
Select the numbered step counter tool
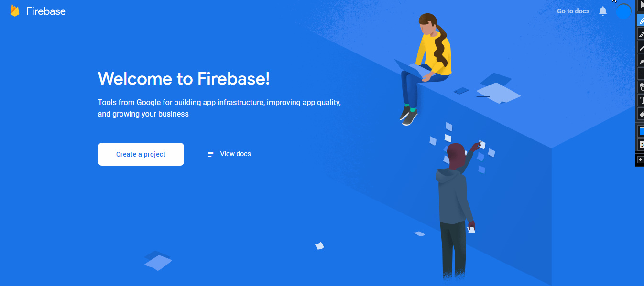click(x=641, y=87)
